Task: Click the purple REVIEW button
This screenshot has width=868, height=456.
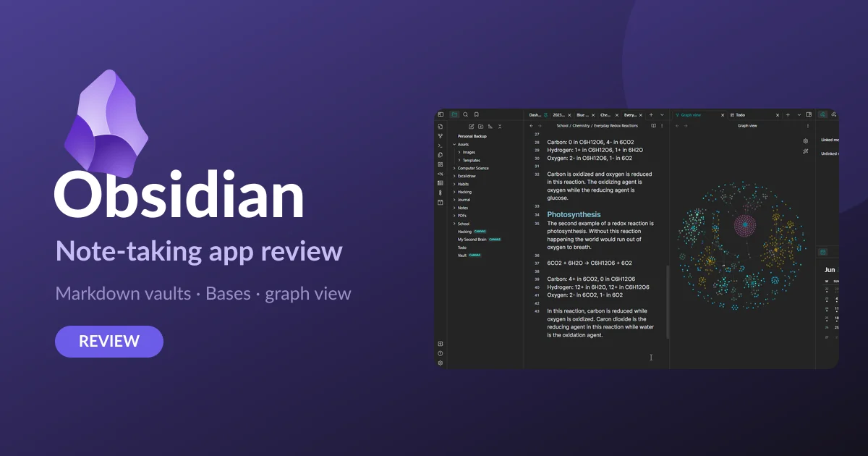Action: click(x=109, y=342)
